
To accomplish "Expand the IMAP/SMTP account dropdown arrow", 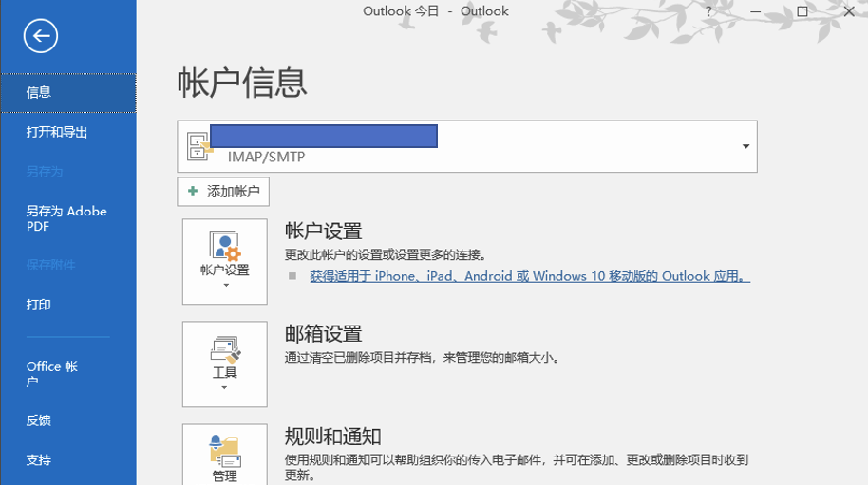I will [745, 146].
